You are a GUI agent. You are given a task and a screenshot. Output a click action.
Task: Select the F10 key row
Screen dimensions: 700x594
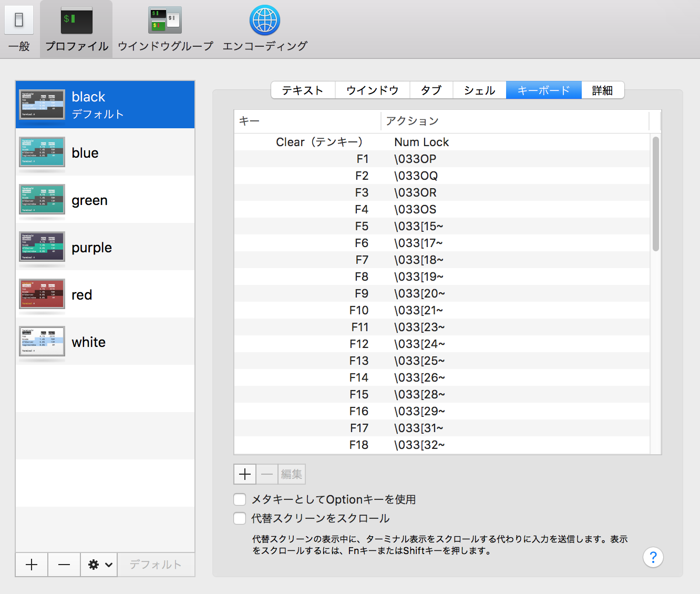442,310
